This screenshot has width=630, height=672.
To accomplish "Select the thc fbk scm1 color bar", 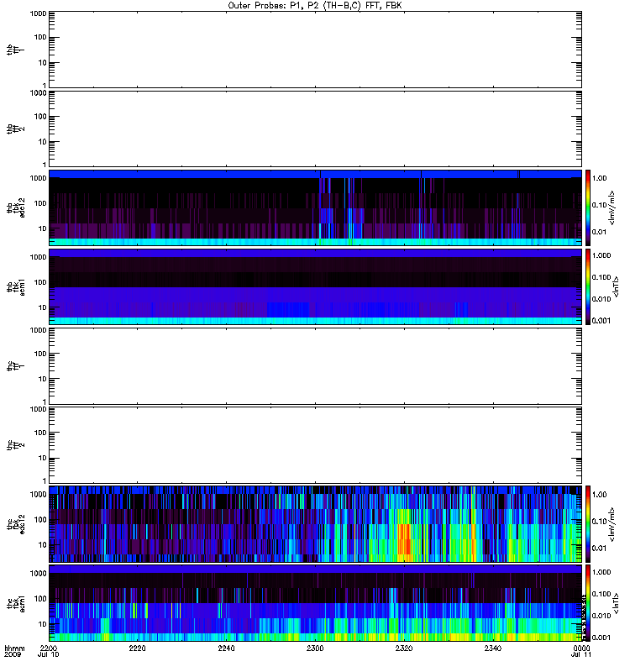I will click(588, 603).
